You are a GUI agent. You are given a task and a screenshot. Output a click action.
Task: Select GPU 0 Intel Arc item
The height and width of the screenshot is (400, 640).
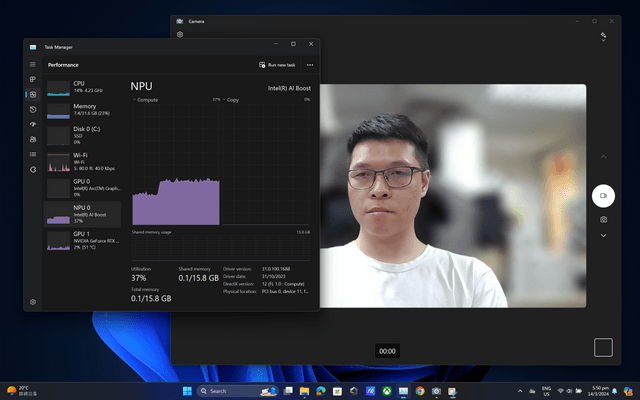click(x=82, y=188)
